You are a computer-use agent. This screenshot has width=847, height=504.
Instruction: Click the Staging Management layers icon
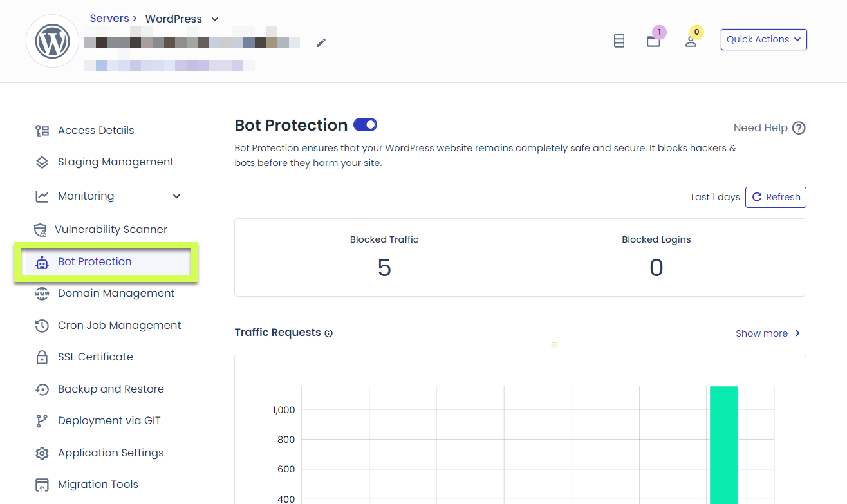[x=42, y=162]
